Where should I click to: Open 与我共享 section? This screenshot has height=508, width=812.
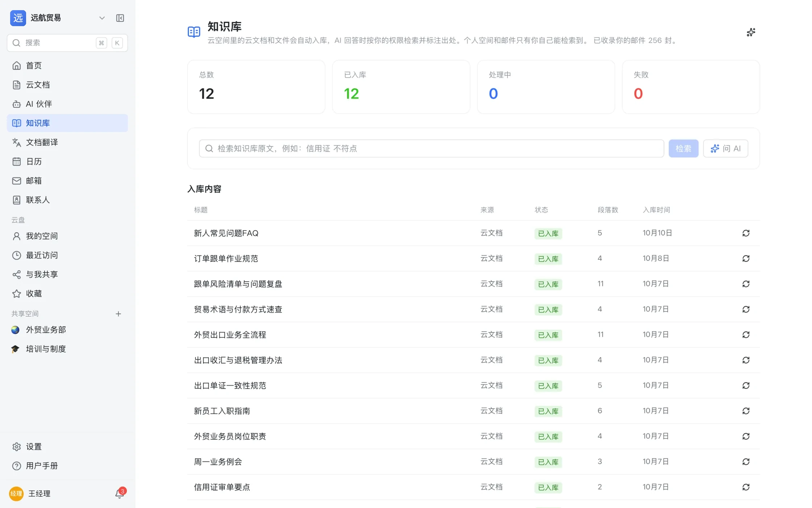67,275
